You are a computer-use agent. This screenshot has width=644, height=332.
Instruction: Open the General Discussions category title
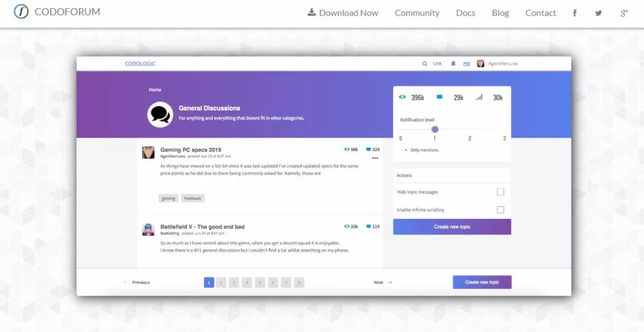[209, 108]
